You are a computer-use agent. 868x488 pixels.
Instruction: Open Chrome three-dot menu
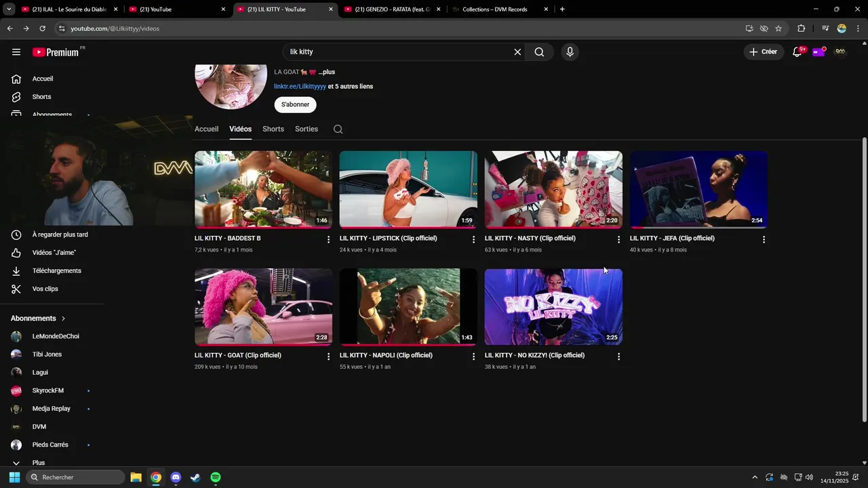[859, 28]
